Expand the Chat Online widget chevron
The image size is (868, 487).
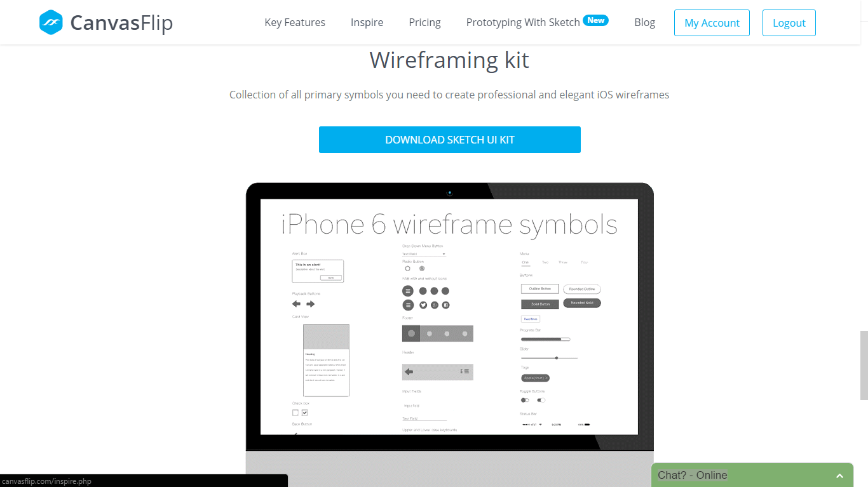tap(839, 476)
